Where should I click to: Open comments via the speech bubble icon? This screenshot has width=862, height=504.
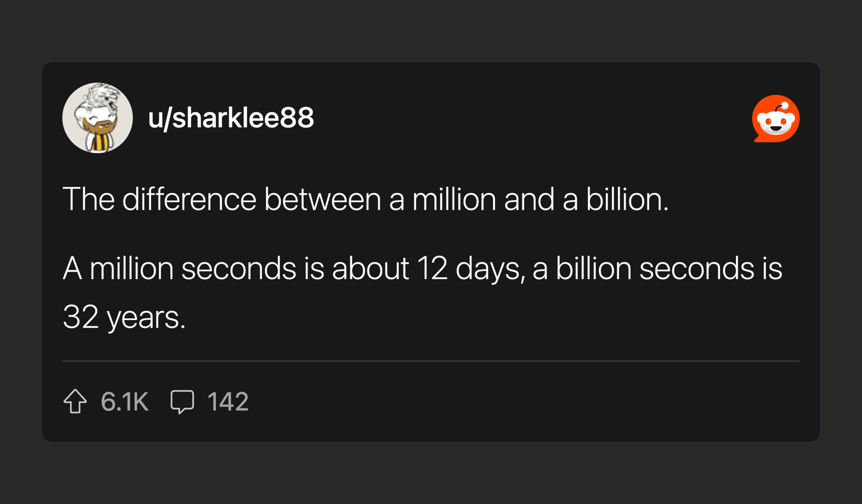pyautogui.click(x=182, y=402)
